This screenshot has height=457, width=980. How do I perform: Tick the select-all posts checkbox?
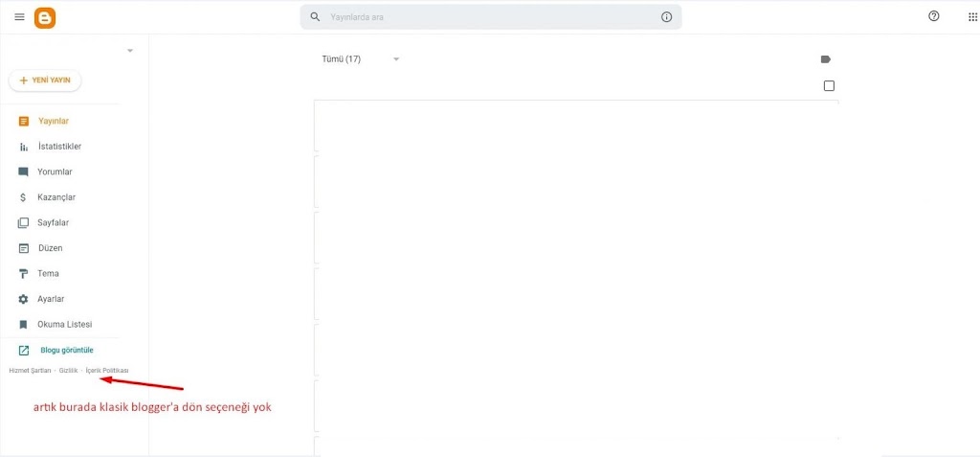tap(829, 86)
